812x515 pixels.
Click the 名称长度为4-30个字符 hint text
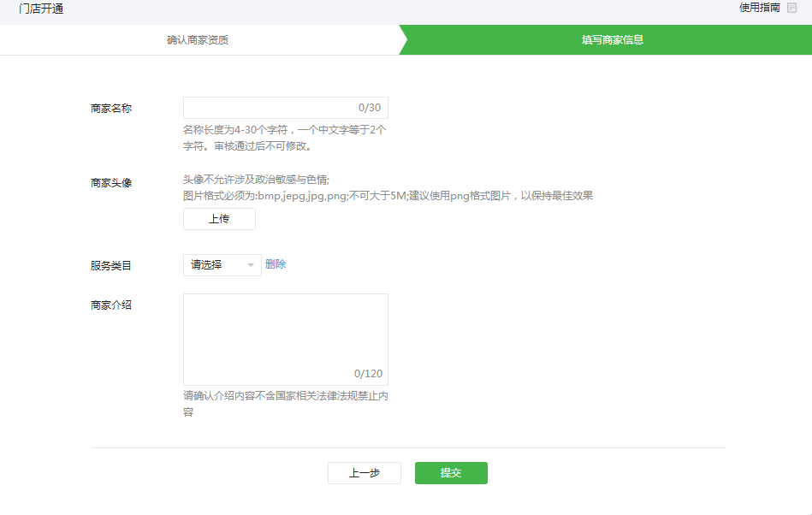(x=285, y=139)
